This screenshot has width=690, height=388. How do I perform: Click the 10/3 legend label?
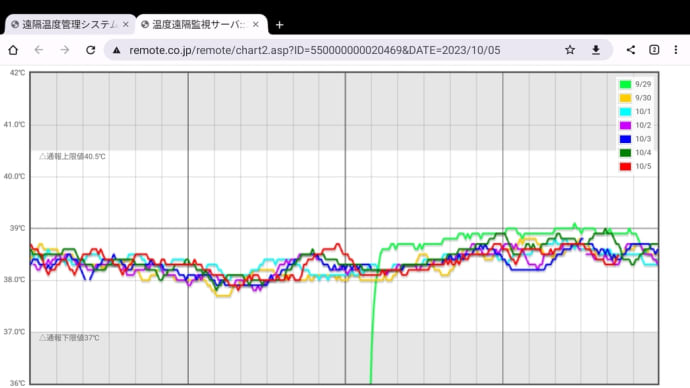pos(643,139)
